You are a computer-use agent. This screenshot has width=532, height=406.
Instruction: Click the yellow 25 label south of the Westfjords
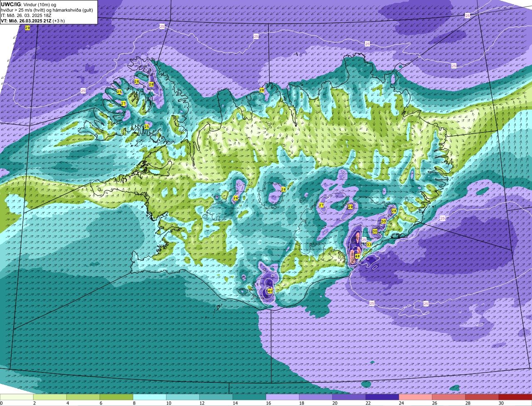tap(147, 126)
